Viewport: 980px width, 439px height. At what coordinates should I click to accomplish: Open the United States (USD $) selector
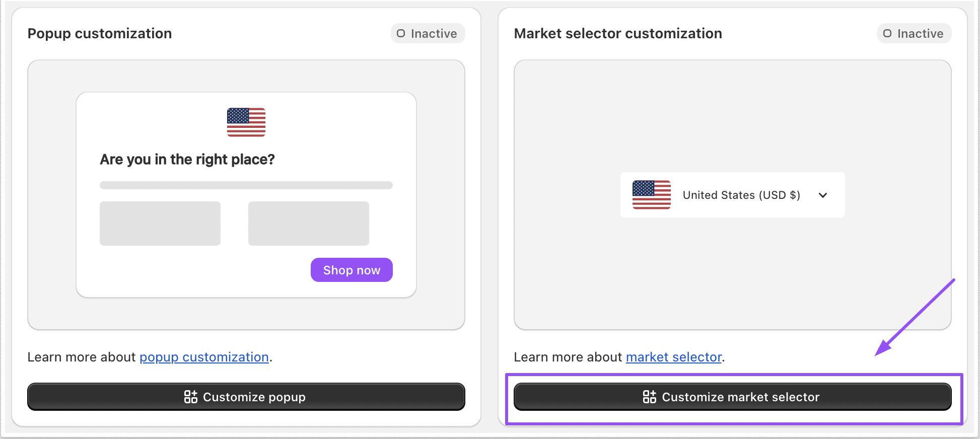(741, 195)
